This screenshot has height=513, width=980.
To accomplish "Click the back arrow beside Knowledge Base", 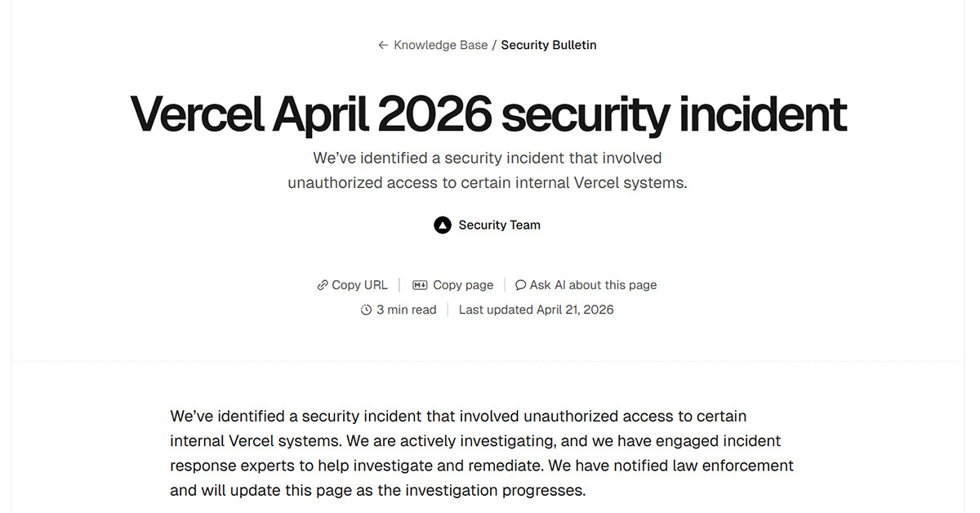I will pyautogui.click(x=383, y=46).
